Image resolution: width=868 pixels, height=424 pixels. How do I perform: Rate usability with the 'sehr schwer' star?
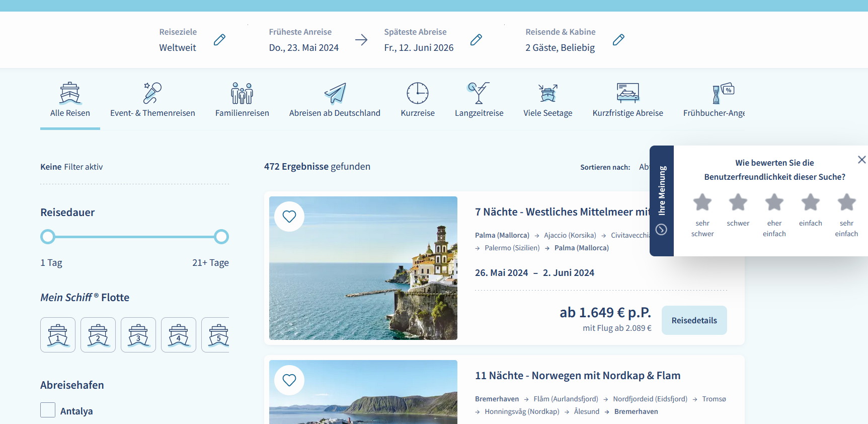tap(702, 202)
